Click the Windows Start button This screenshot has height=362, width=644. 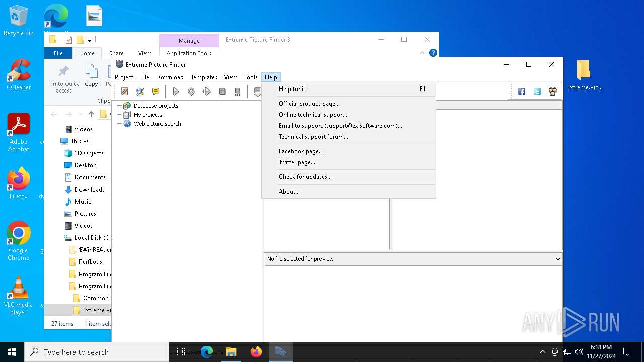click(x=12, y=352)
